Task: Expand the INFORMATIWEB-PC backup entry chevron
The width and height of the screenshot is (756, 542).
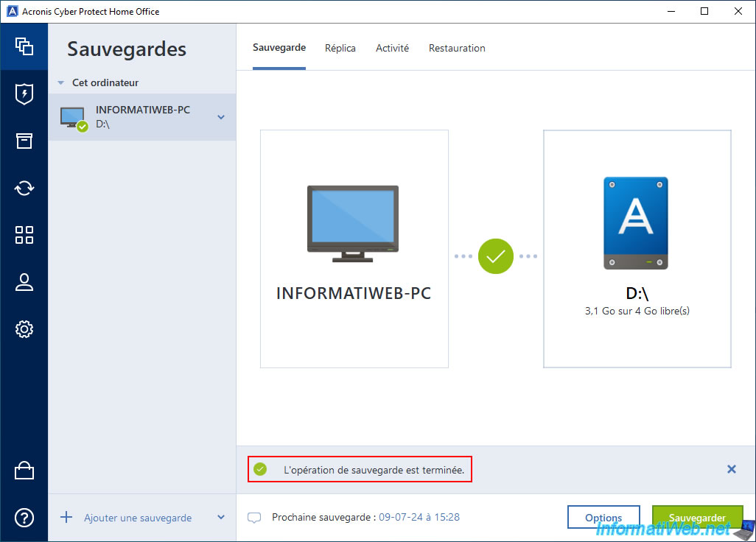Action: (x=221, y=117)
